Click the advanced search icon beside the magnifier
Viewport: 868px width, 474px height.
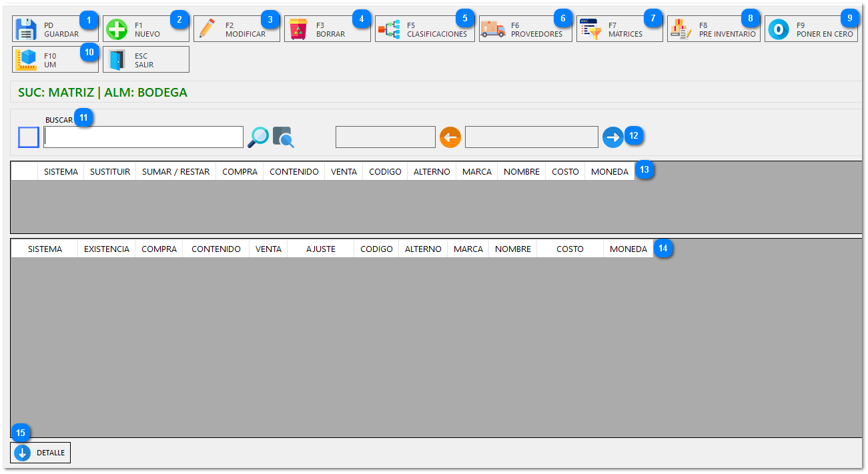tap(284, 137)
